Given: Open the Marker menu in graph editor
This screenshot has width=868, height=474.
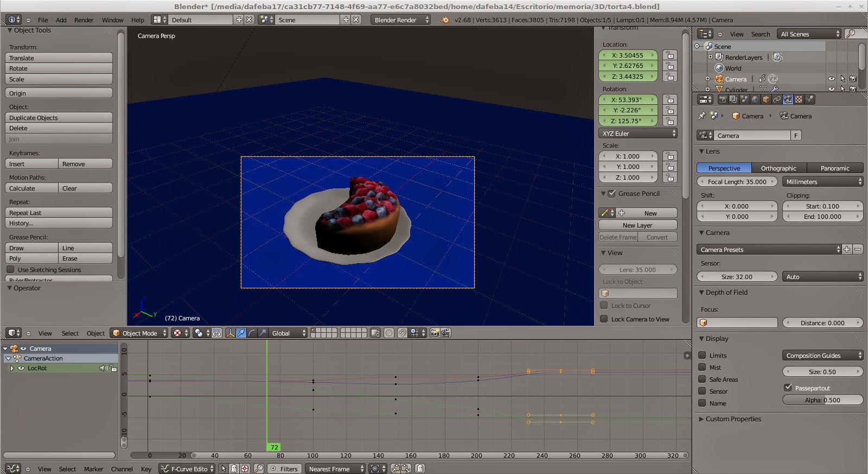Looking at the screenshot, I should click(x=93, y=469).
